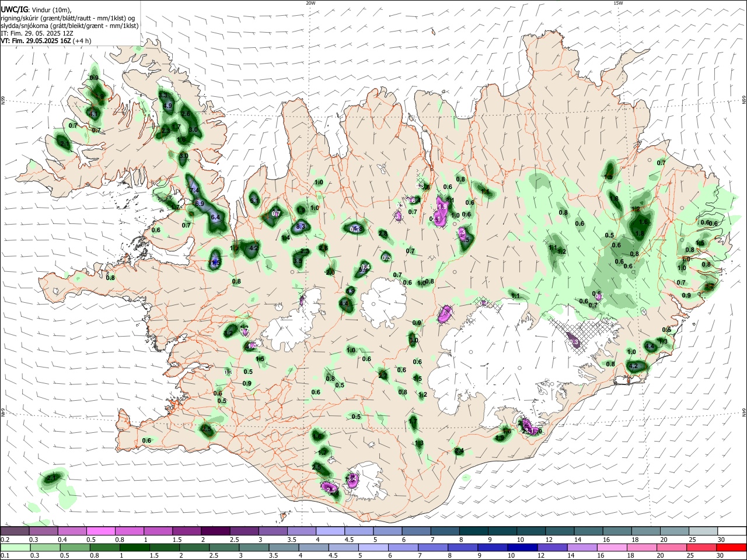This screenshot has height=560, width=747.
Task: Click the pale green swatch above 0.1 label
Action: coord(15,548)
